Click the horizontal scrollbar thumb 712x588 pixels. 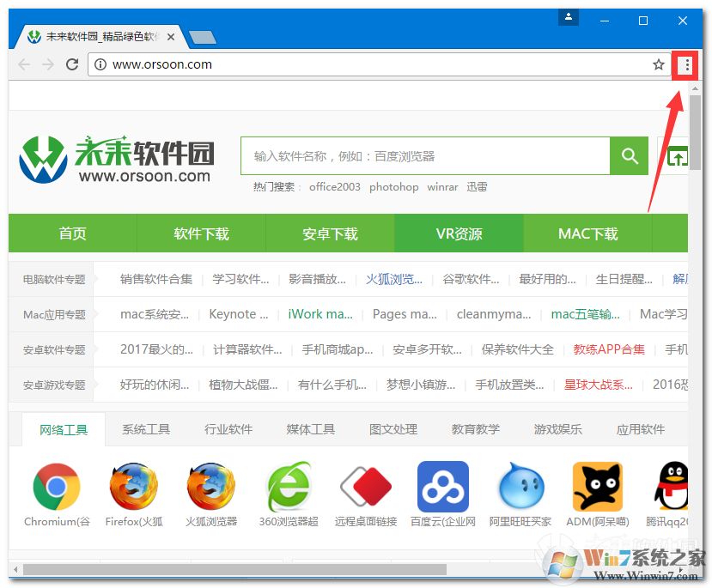(x=234, y=569)
